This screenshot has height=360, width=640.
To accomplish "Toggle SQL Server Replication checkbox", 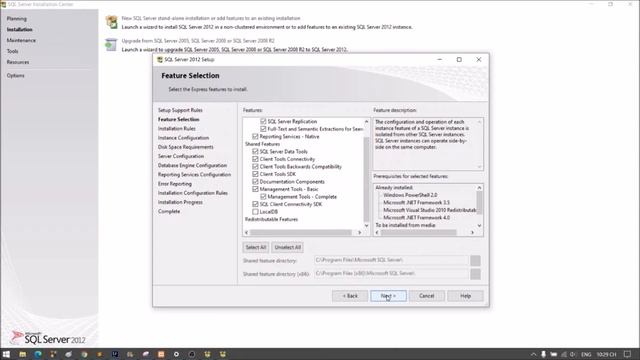I will [x=263, y=121].
